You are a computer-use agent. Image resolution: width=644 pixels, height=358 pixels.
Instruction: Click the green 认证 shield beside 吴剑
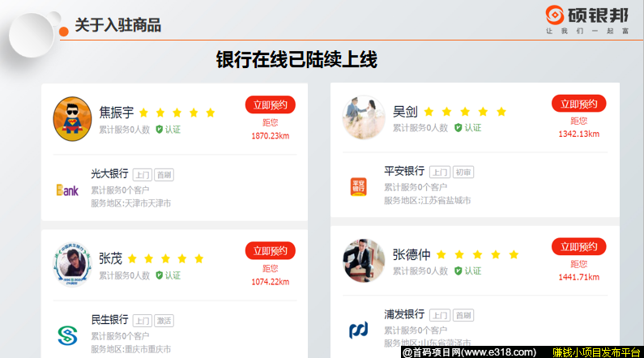coord(458,128)
